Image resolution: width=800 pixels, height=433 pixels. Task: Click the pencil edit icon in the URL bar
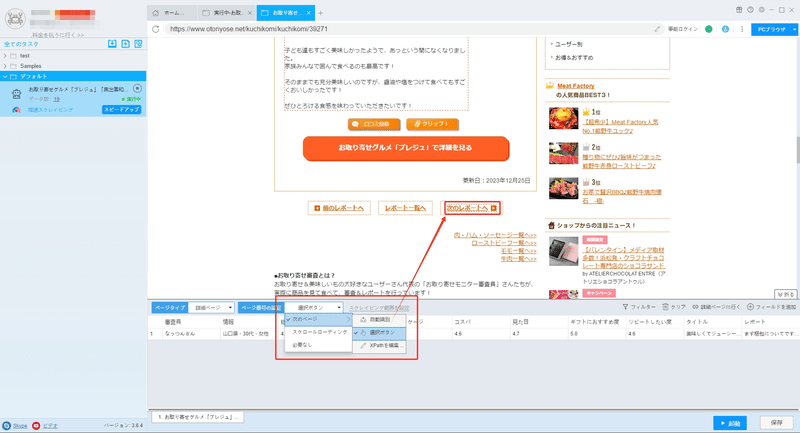[657, 29]
